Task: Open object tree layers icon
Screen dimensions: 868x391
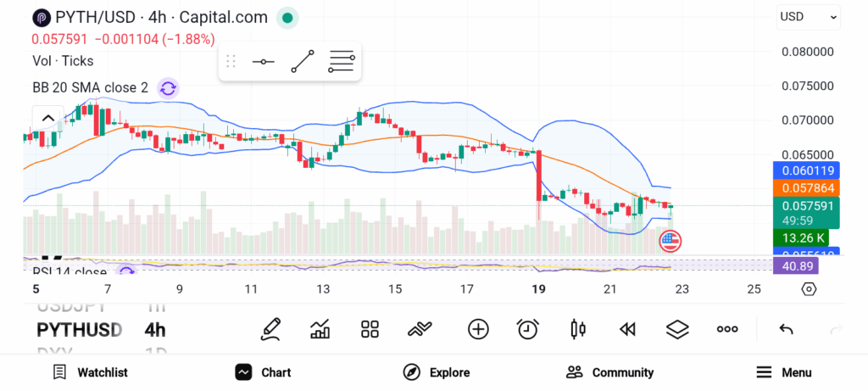Action: click(x=676, y=329)
